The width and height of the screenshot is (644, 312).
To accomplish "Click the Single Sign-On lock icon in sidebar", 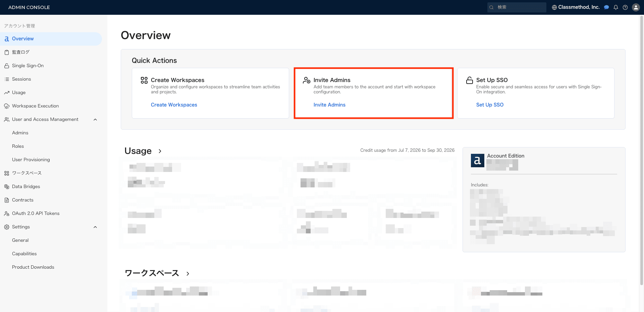I will 7,66.
